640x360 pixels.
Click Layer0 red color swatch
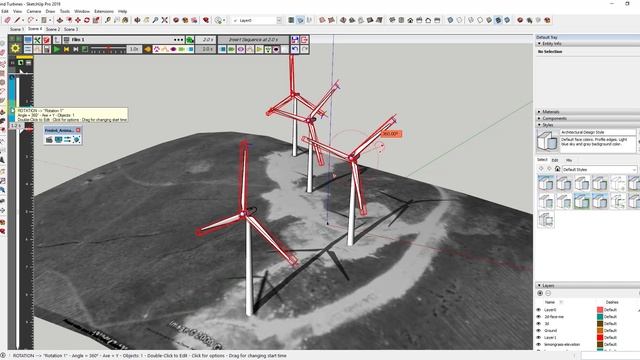click(600, 310)
